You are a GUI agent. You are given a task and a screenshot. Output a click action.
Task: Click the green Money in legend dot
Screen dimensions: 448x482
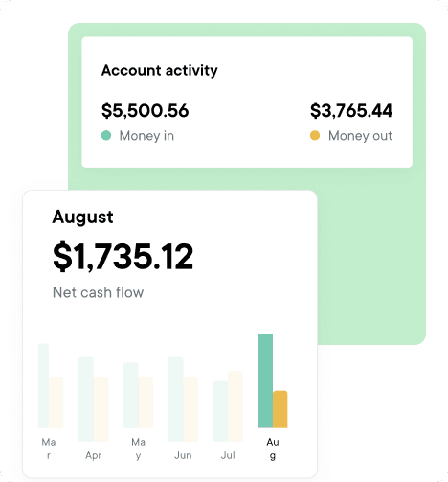106,135
